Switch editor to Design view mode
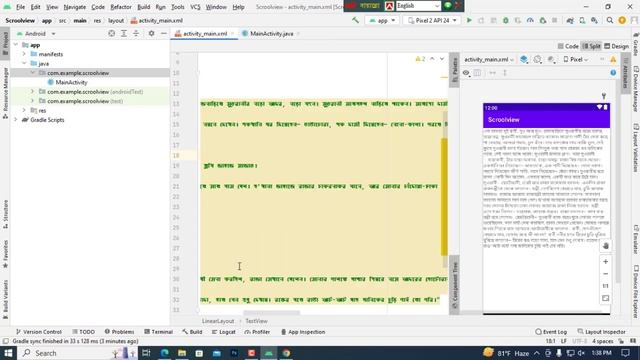 616,46
